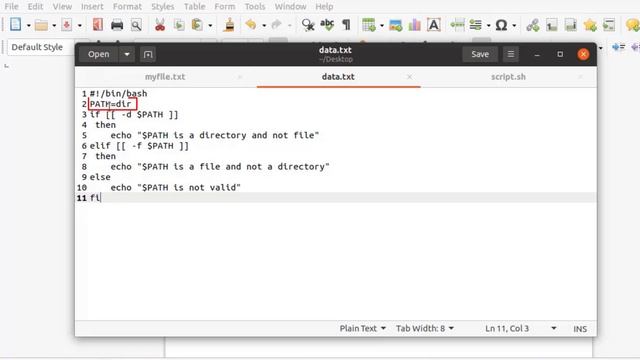640x360 pixels.
Task: Toggle Print Preview in Writer toolbar
Action: click(136, 25)
